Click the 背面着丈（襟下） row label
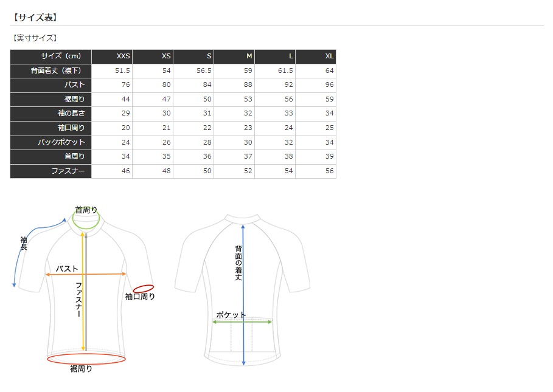This screenshot has width=553, height=392. (x=50, y=70)
